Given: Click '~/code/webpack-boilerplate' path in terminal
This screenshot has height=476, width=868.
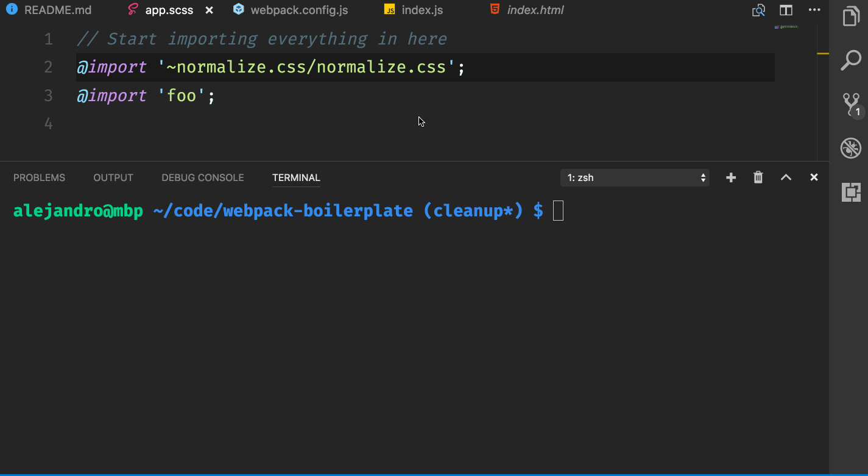Looking at the screenshot, I should pyautogui.click(x=283, y=211).
